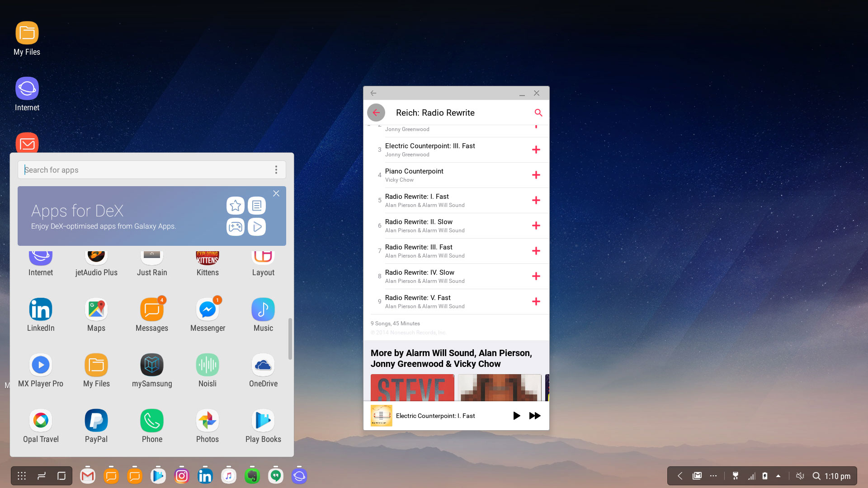
Task: Open PayPal from the apps list
Action: (x=96, y=421)
